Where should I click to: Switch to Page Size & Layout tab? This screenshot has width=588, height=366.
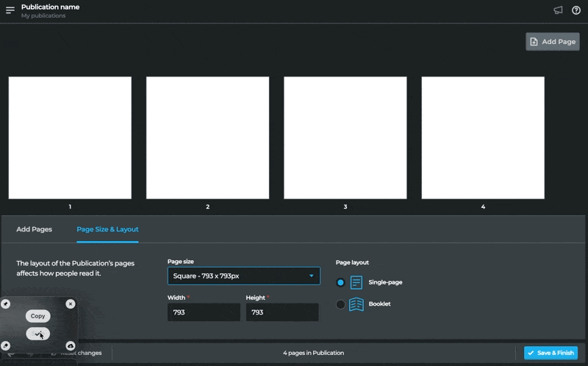click(107, 229)
